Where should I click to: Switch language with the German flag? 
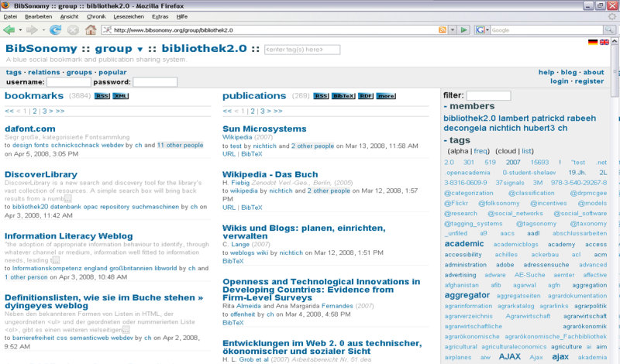593,43
